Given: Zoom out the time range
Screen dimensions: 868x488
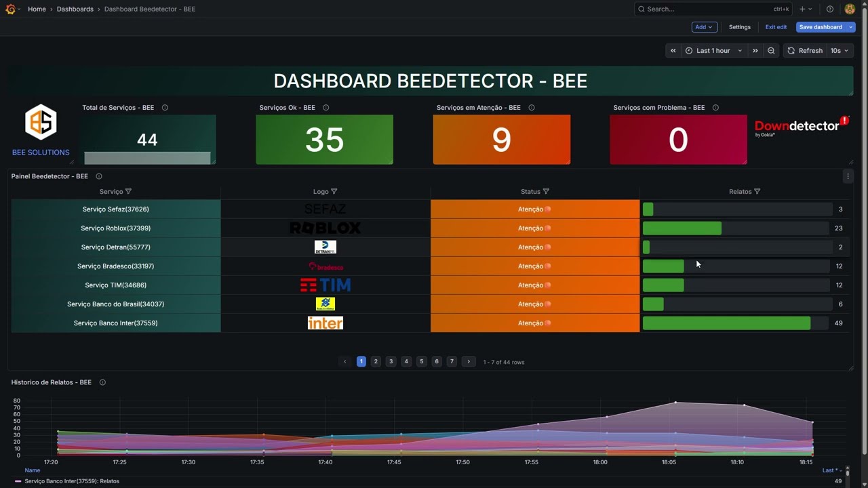Looking at the screenshot, I should pos(771,51).
